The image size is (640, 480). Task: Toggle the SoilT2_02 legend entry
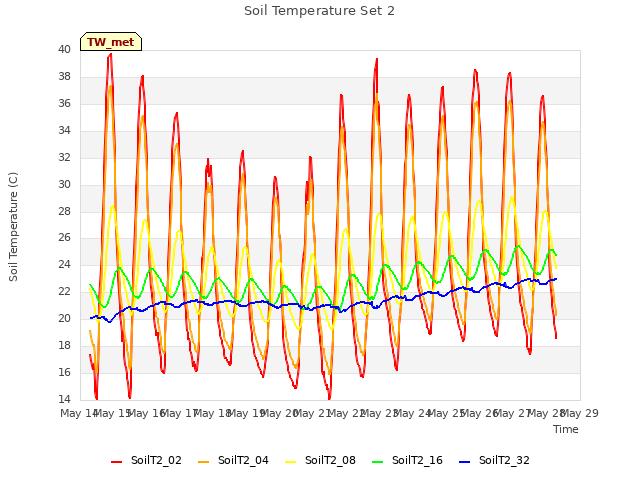click(146, 460)
